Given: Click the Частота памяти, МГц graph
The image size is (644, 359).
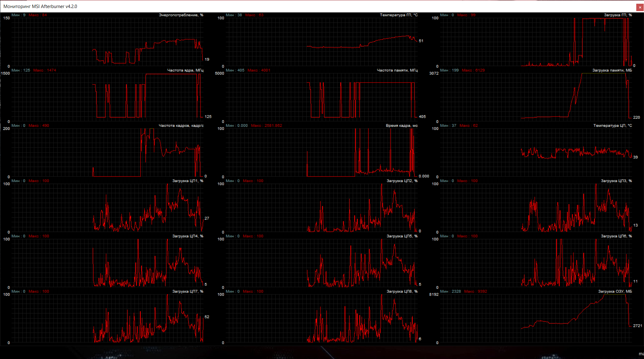Looking at the screenshot, I should point(322,97).
